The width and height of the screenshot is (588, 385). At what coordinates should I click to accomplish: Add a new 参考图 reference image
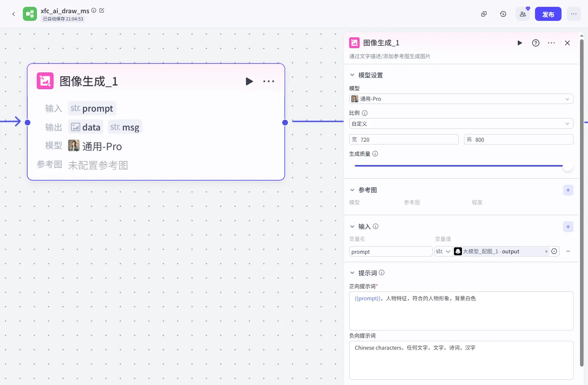pos(568,190)
